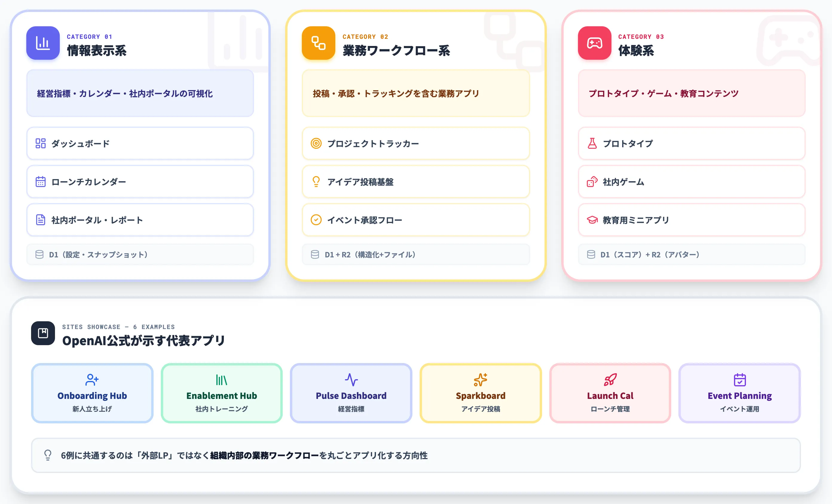The image size is (832, 504).
Task: Open the 社内ポータル・レポート item
Action: coord(140,220)
